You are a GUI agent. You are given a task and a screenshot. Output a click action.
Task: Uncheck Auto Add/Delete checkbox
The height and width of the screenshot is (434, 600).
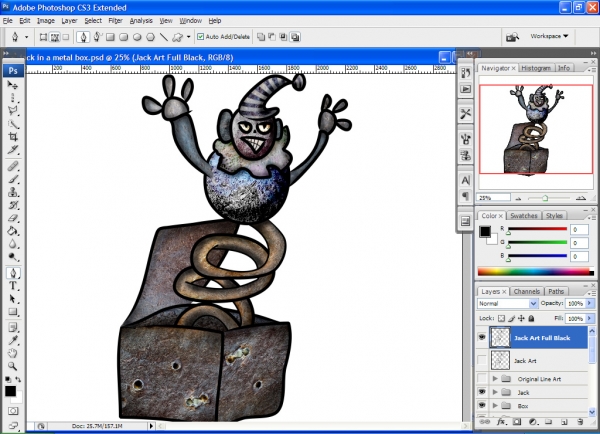point(201,37)
